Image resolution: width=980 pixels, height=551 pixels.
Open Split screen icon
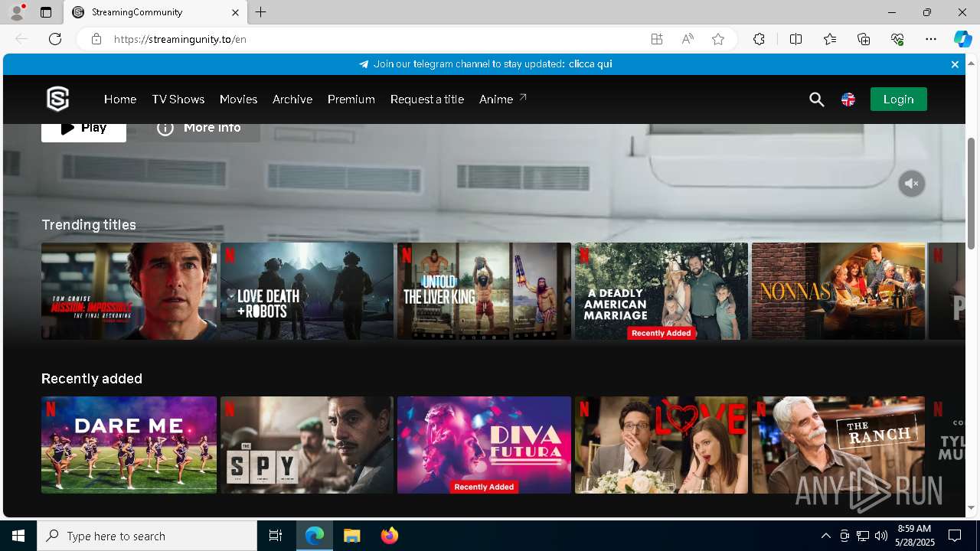(x=795, y=39)
